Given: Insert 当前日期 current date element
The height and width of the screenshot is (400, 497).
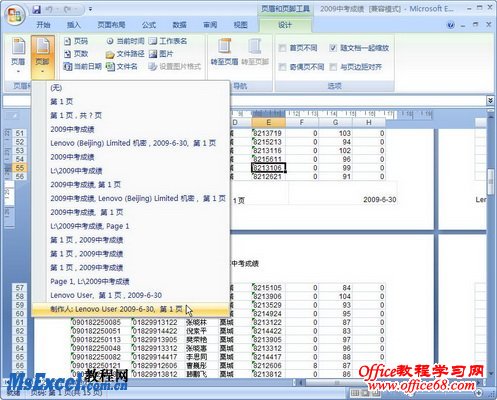Looking at the screenshot, I should tap(82, 66).
